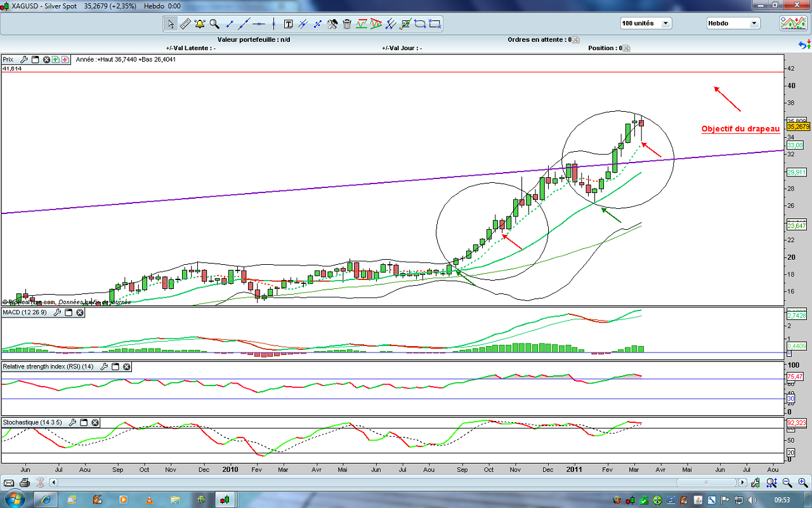Select the rectangle drawing tool

pos(435,24)
